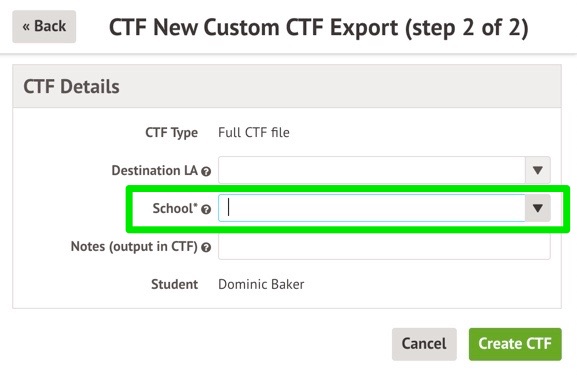Click the Cancel button
This screenshot has width=577, height=375.
(x=424, y=344)
